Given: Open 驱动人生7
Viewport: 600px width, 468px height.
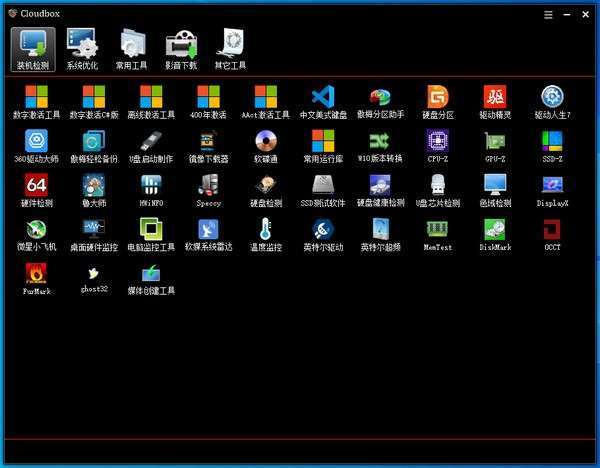Looking at the screenshot, I should point(553,102).
